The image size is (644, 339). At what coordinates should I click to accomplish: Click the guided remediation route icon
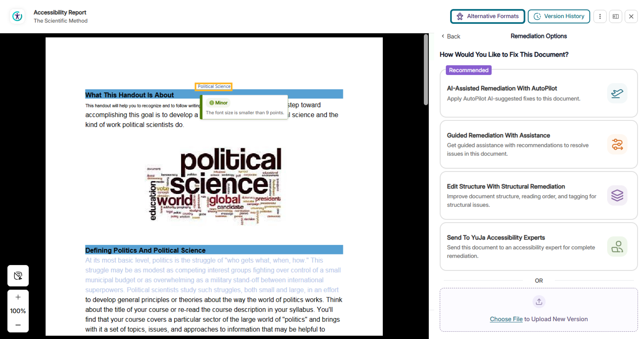617,144
